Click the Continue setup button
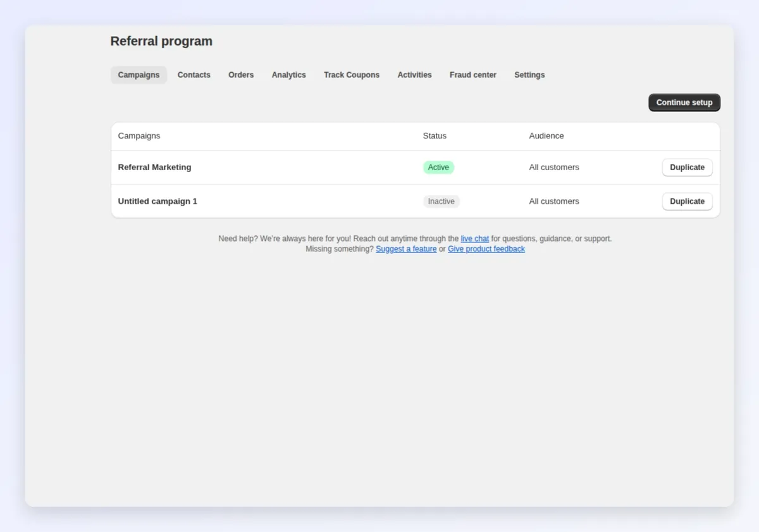 (684, 102)
